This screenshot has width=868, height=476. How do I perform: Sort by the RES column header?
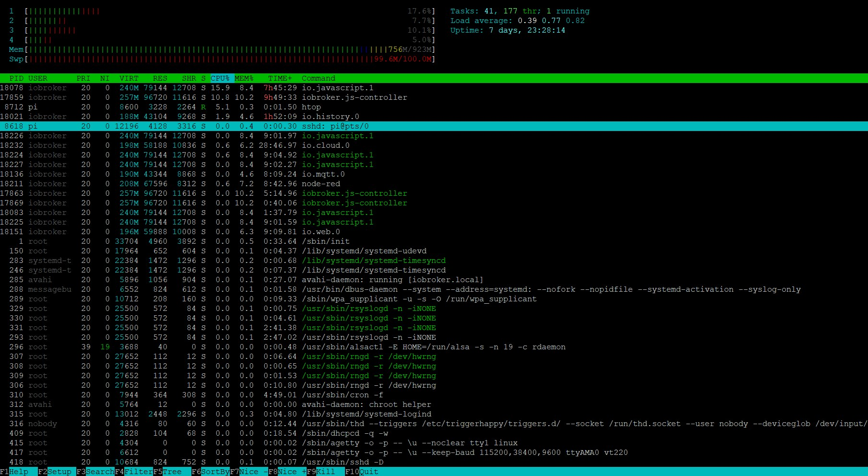pos(160,78)
